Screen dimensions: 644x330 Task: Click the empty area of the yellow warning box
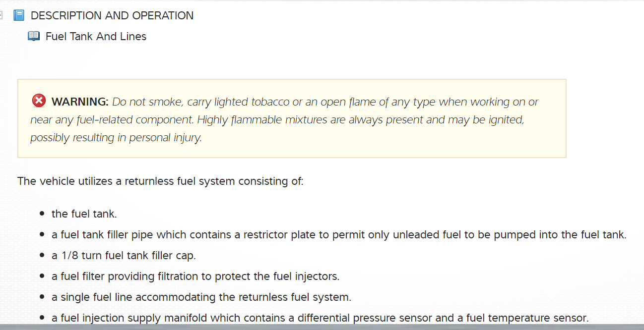pyautogui.click(x=397, y=144)
